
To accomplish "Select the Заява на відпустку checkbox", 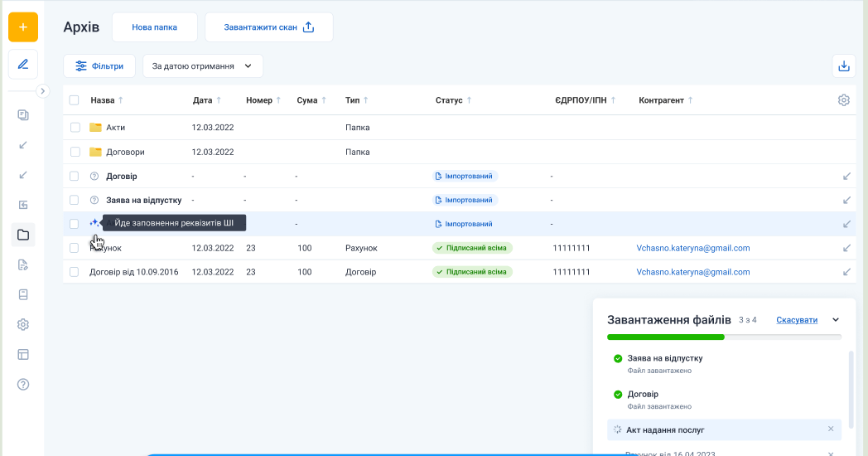I will (x=75, y=200).
